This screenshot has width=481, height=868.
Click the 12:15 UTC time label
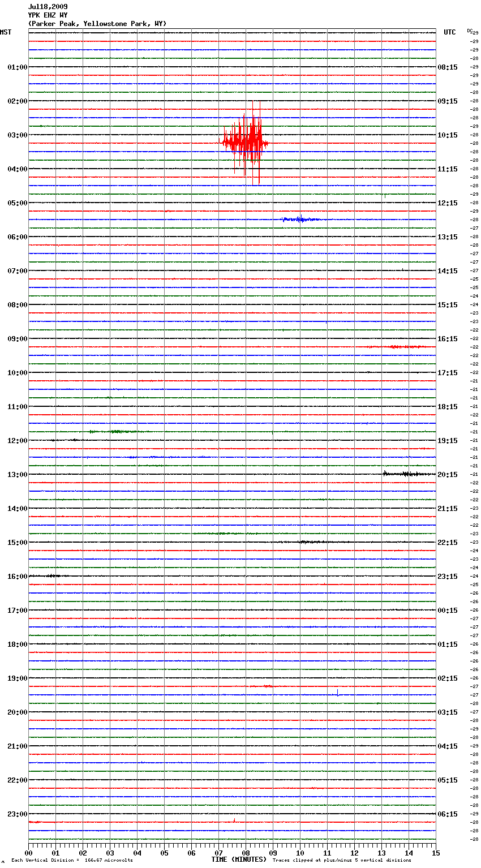[448, 203]
